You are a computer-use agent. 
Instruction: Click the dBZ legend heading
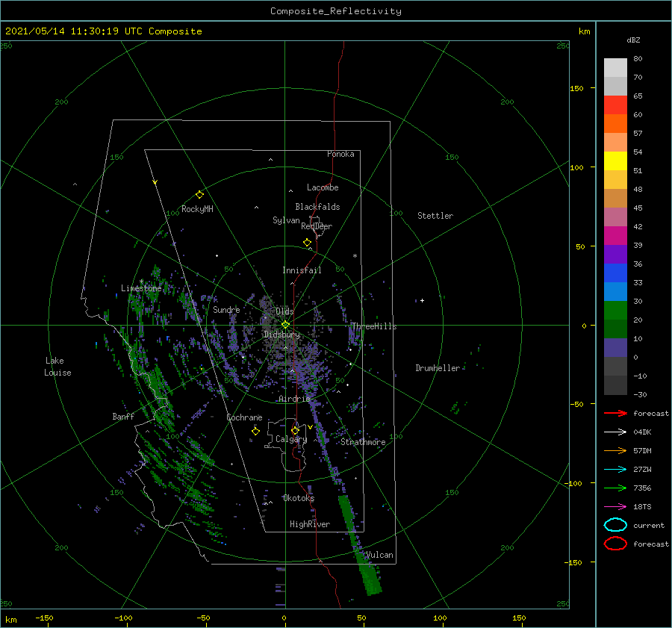[633, 40]
